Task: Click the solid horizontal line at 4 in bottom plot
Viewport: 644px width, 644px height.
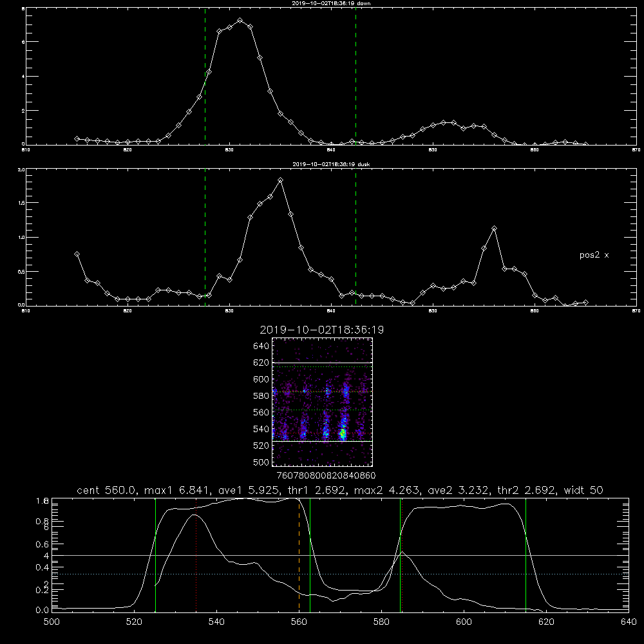Action: pyautogui.click(x=340, y=555)
